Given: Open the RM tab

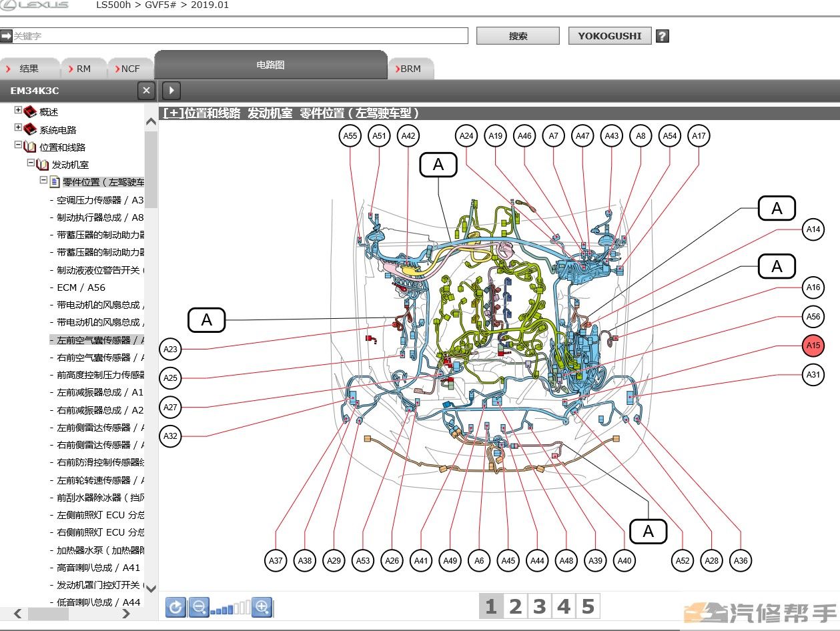Looking at the screenshot, I should (x=83, y=69).
